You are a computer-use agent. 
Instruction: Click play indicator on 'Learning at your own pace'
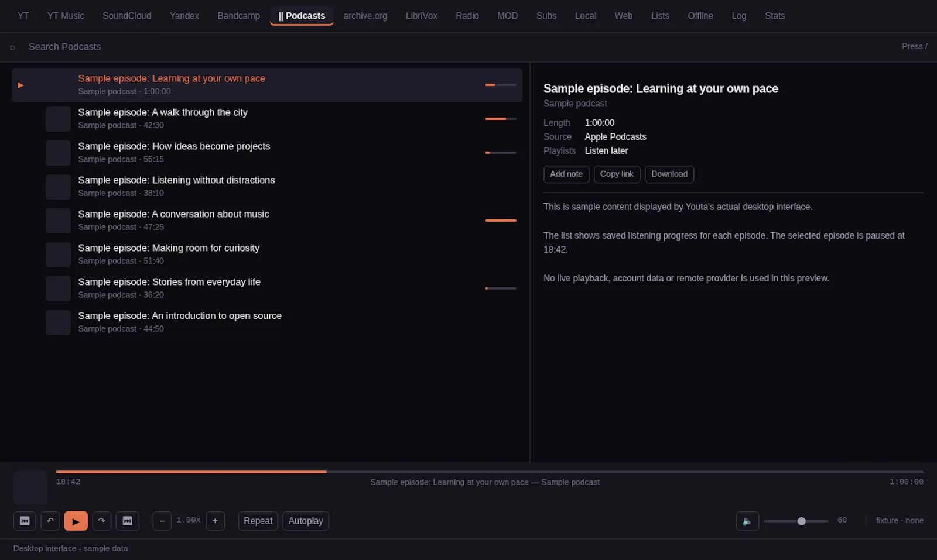(x=20, y=85)
